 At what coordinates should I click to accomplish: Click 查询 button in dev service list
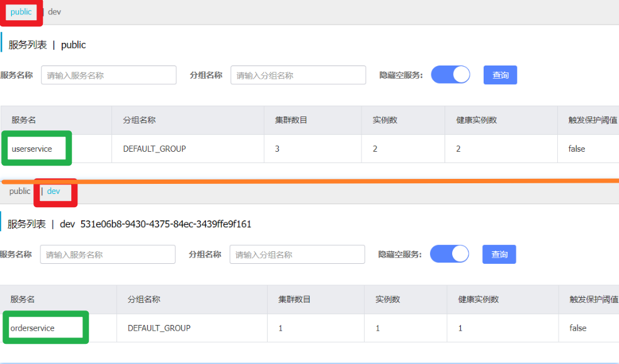[499, 254]
